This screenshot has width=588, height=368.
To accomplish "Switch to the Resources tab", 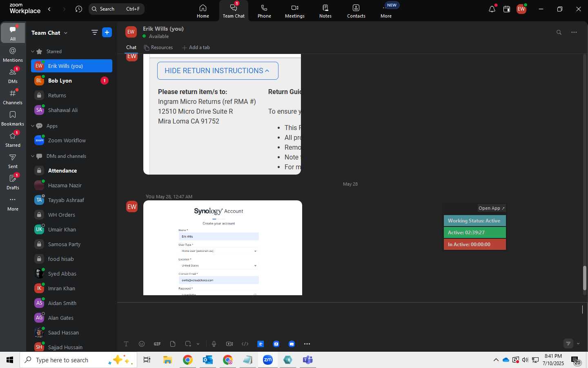I will 158,47.
